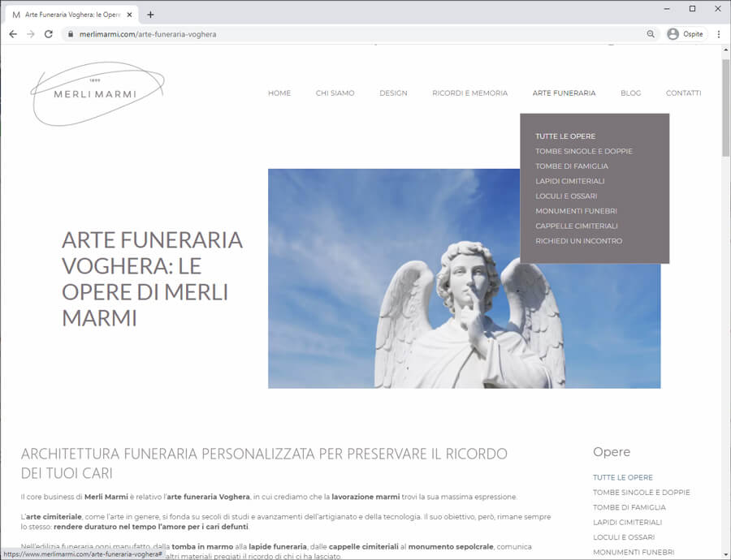The width and height of the screenshot is (731, 560).
Task: Click the browser forward arrow
Action: pyautogui.click(x=31, y=34)
